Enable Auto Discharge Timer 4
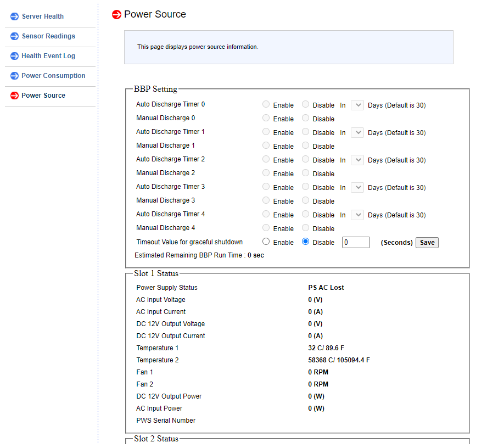 pyautogui.click(x=266, y=214)
